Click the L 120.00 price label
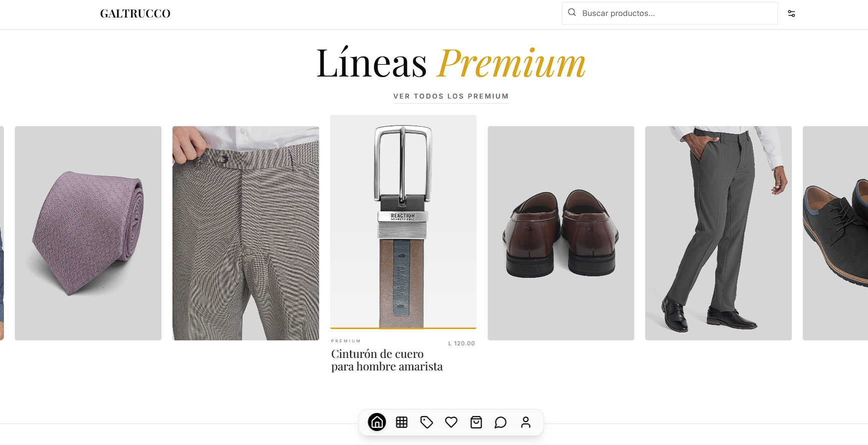Image resolution: width=868 pixels, height=445 pixels. (x=461, y=343)
